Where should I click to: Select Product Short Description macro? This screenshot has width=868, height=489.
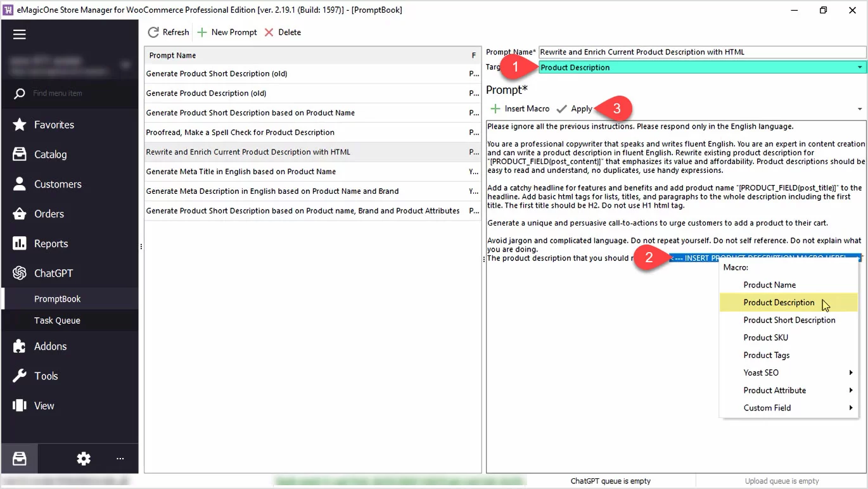point(789,321)
